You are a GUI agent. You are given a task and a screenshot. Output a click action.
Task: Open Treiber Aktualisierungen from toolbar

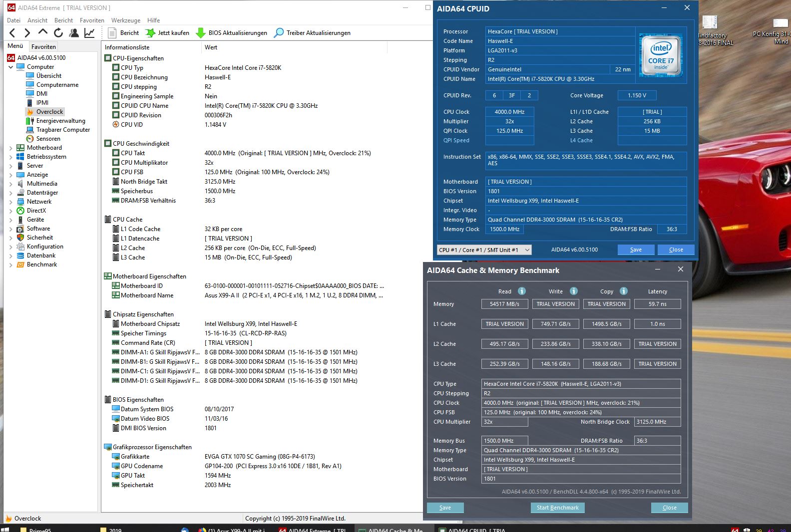tap(313, 33)
